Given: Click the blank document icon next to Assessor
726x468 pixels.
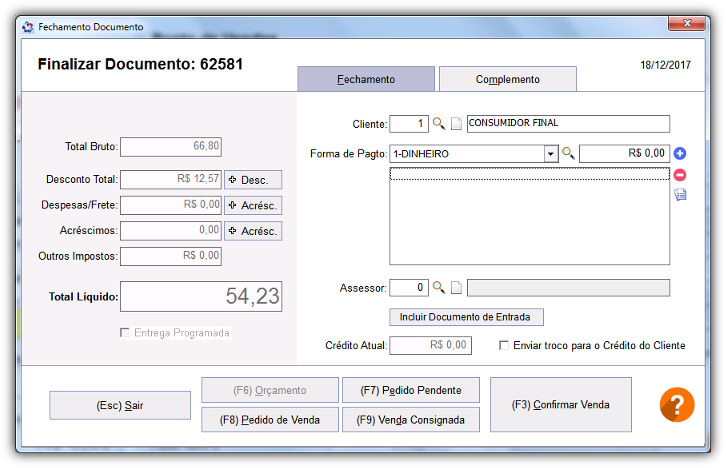Looking at the screenshot, I should [x=457, y=287].
